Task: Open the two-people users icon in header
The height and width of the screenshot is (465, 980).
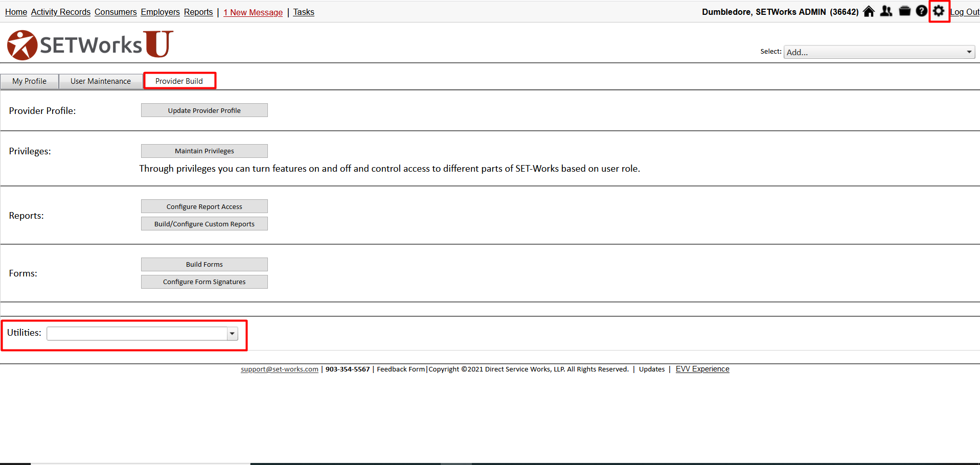Action: coord(886,11)
